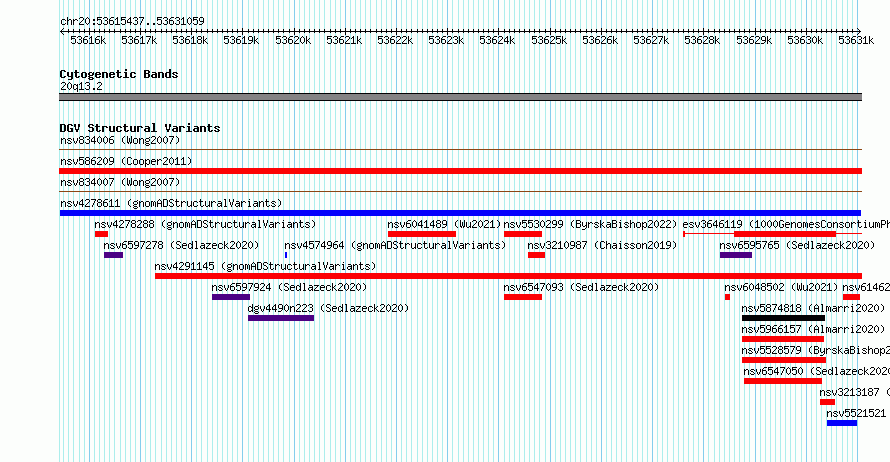
Task: Click the 53631k ruler tick label
Action: click(x=856, y=40)
